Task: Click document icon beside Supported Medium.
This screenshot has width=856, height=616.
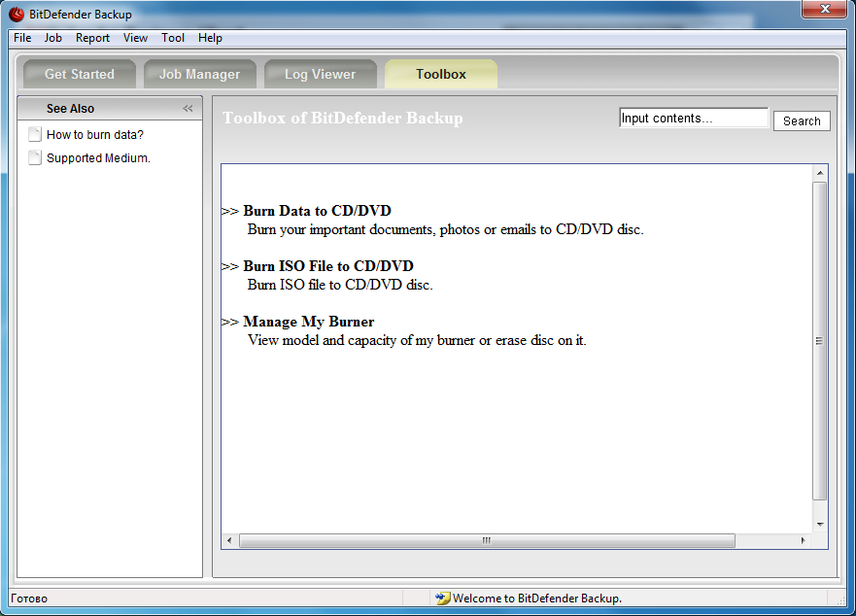Action: tap(35, 157)
